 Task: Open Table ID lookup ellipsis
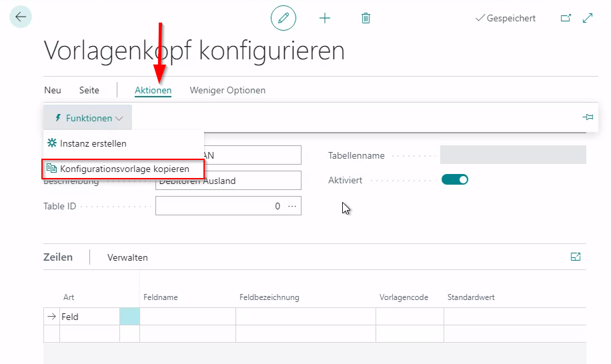[x=292, y=206]
